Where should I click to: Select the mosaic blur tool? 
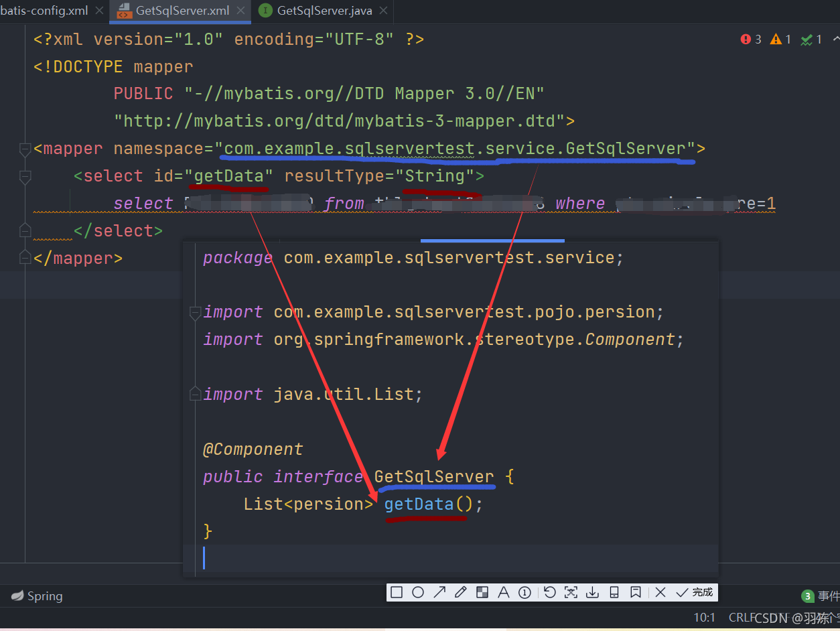[482, 592]
